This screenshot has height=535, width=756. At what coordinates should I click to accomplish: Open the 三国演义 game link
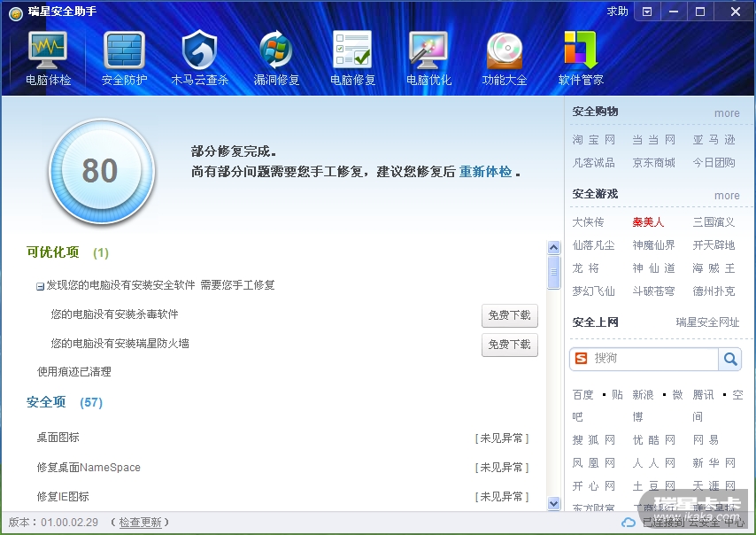point(714,222)
